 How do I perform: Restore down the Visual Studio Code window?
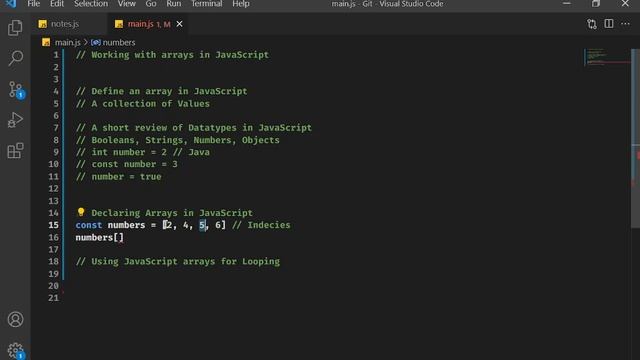pos(596,4)
